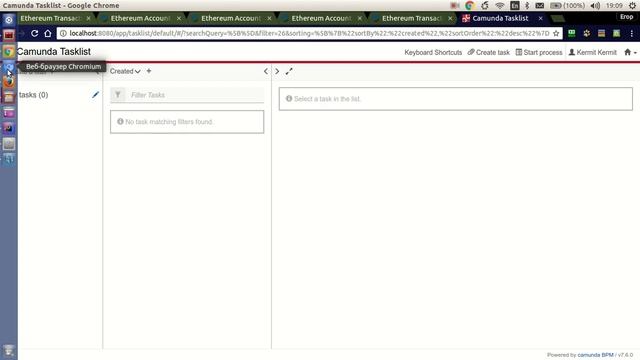
Task: Click 'Select a task in the list' message
Action: tap(456, 99)
